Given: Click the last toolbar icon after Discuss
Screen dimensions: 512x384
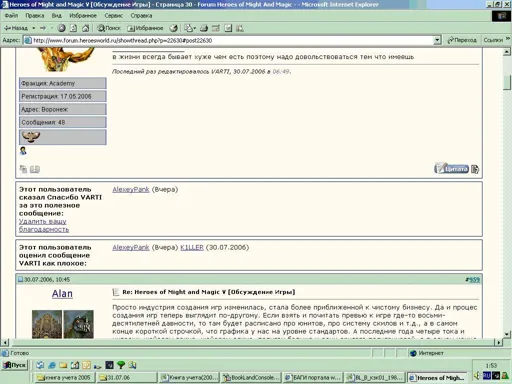Looking at the screenshot, I should [x=240, y=28].
